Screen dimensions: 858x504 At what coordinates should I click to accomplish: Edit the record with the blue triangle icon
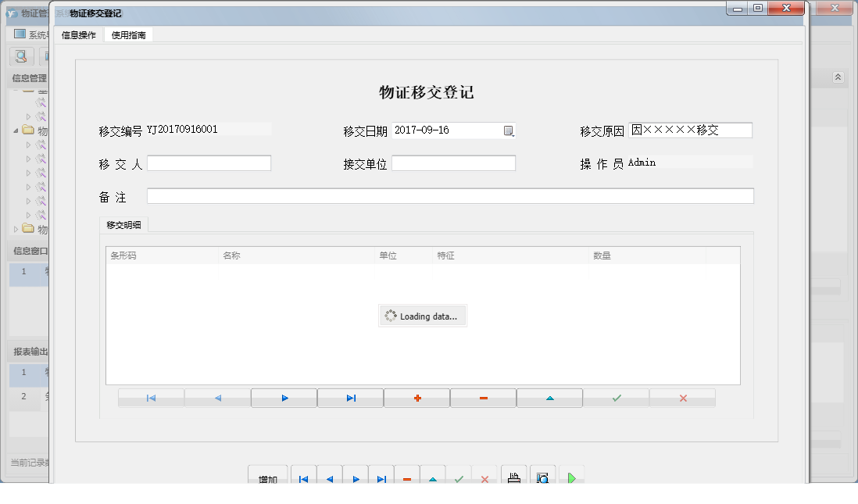pos(549,397)
